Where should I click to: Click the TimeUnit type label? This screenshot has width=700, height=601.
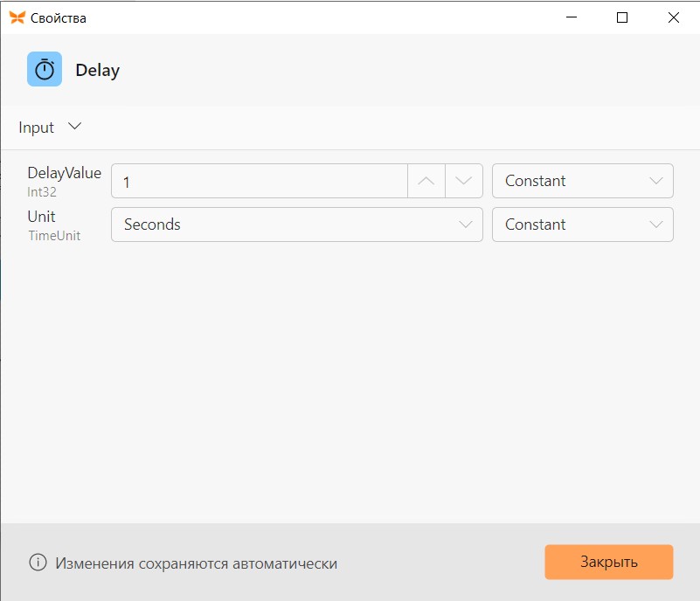[54, 236]
